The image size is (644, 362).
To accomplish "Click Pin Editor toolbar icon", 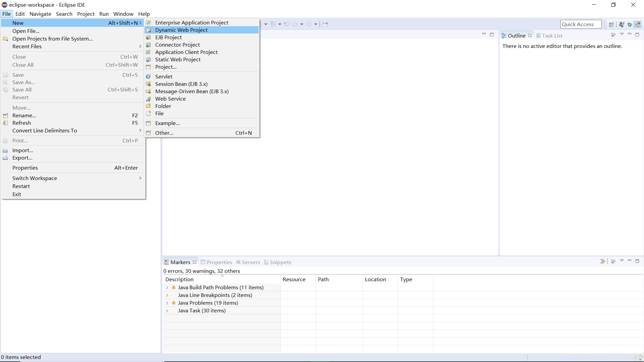I will point(325,24).
